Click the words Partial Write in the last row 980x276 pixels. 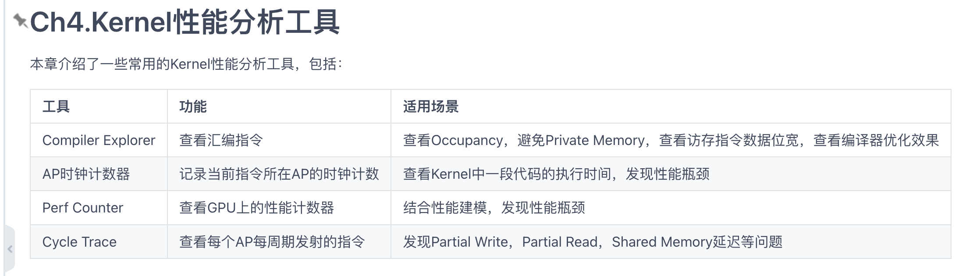coord(469,242)
